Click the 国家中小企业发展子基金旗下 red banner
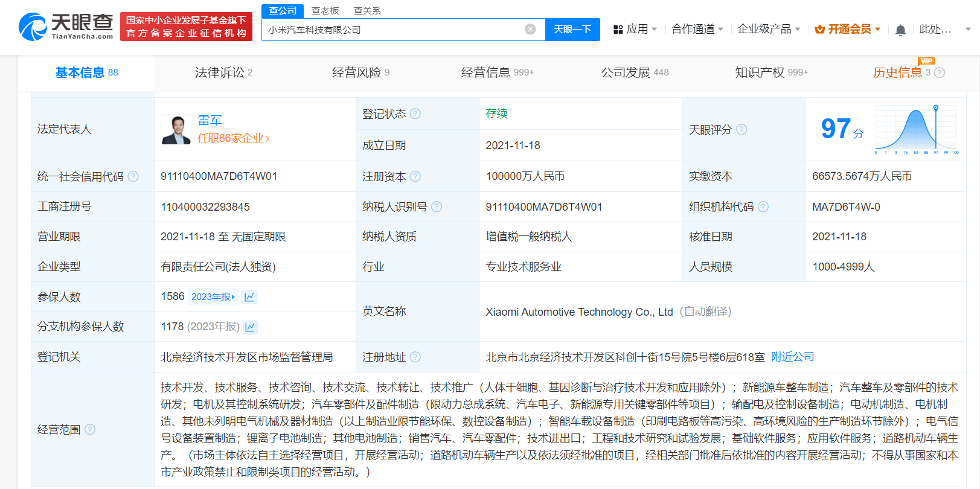Image resolution: width=980 pixels, height=489 pixels. pos(186,27)
